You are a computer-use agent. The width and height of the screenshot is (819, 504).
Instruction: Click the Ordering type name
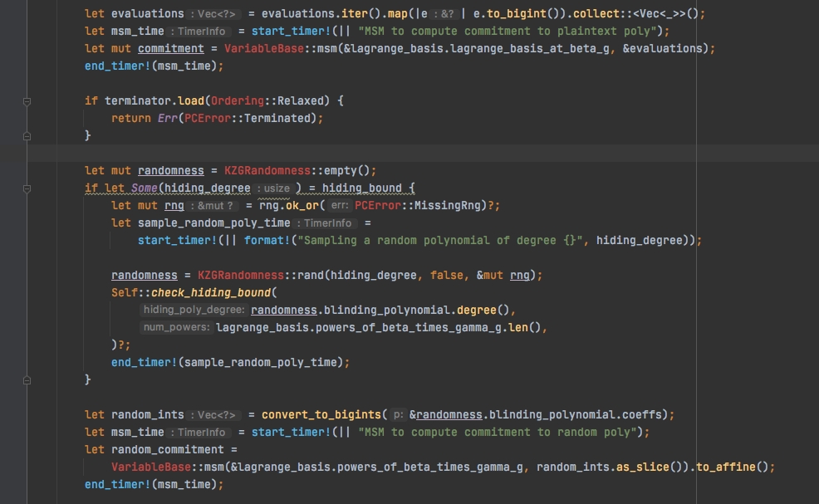click(x=237, y=100)
